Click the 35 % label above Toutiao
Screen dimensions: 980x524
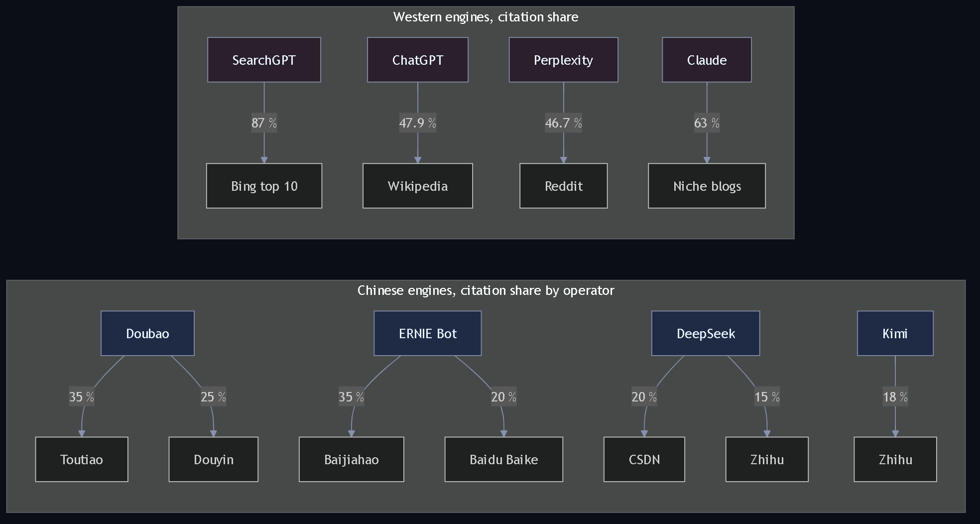tap(82, 397)
